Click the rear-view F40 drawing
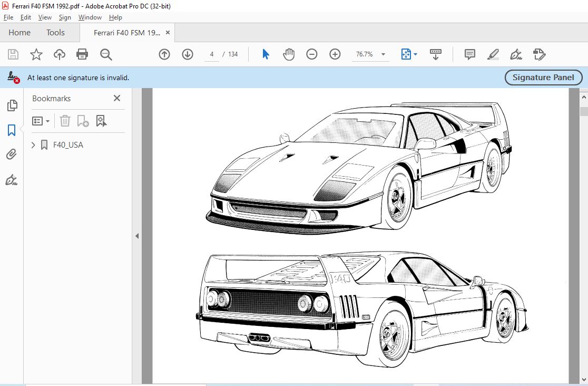 pos(362,310)
